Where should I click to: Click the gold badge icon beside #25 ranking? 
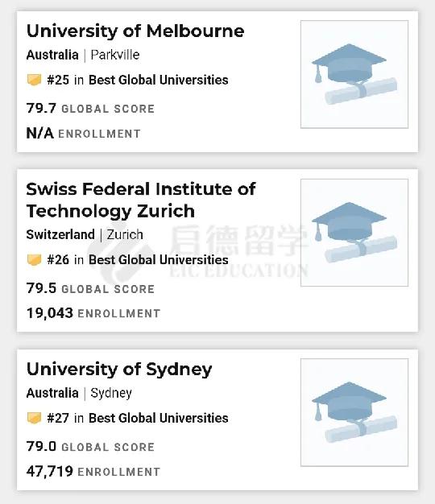34,80
